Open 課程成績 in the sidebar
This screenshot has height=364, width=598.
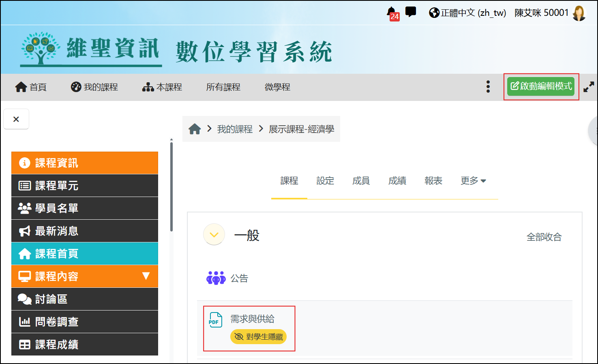tap(85, 345)
